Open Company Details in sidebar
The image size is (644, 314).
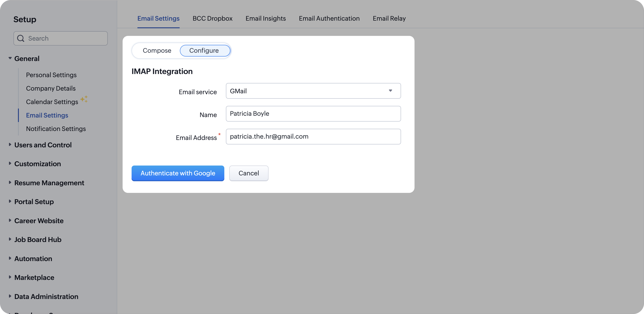(51, 88)
